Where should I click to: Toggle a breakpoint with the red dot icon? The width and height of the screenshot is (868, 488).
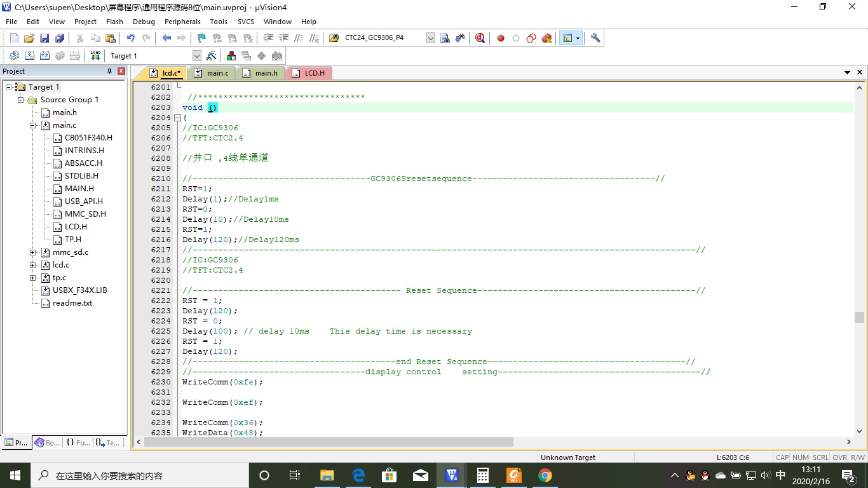tap(501, 38)
